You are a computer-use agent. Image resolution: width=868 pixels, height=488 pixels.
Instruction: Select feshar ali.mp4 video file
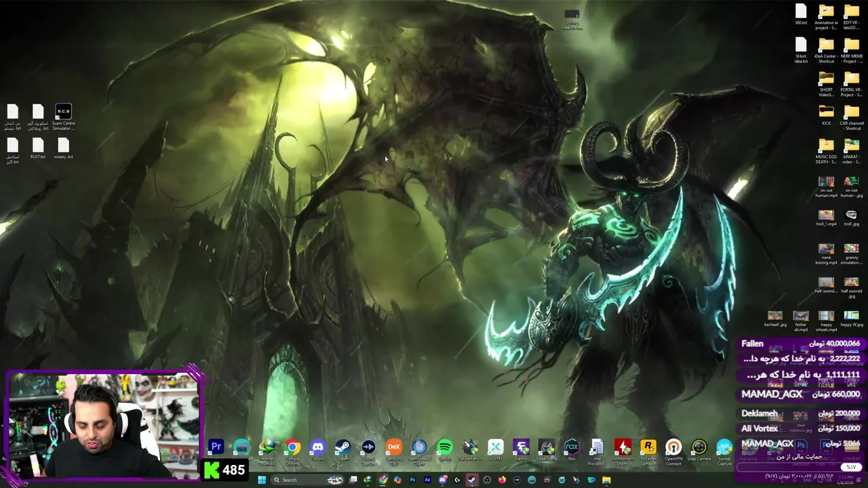point(801,321)
